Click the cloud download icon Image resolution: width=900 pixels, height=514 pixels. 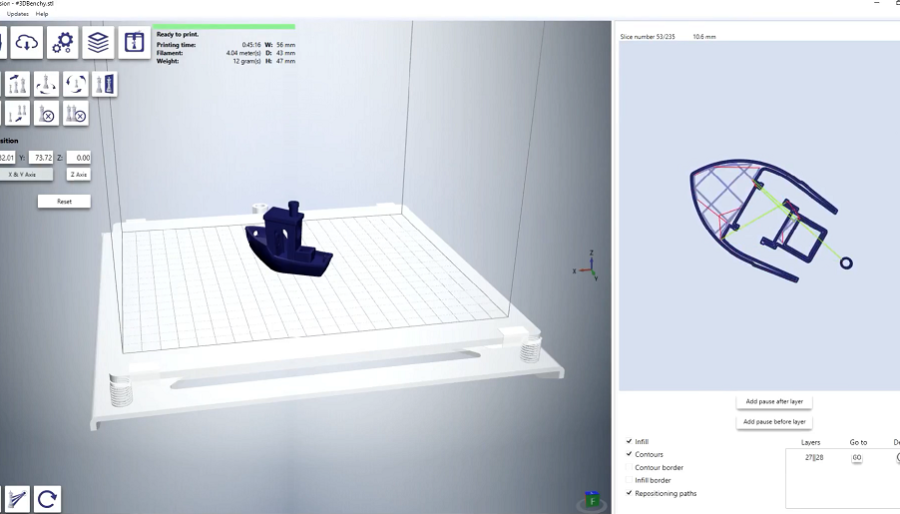coord(26,42)
